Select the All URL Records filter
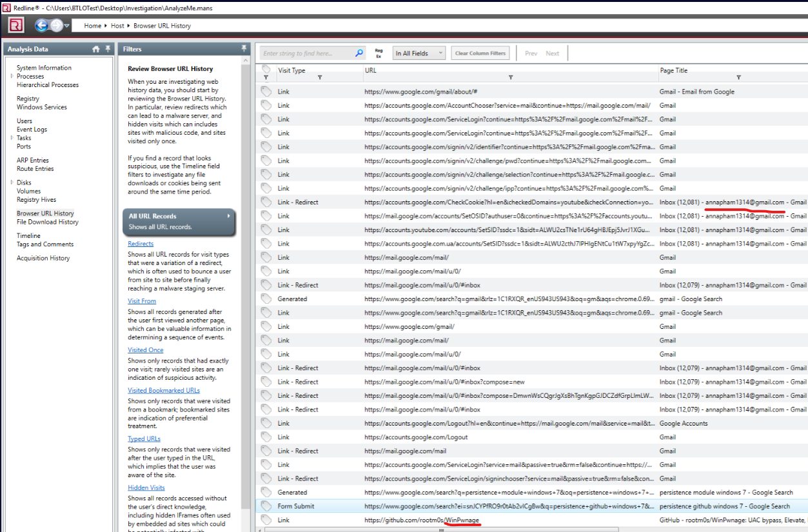808x532 pixels. [179, 222]
